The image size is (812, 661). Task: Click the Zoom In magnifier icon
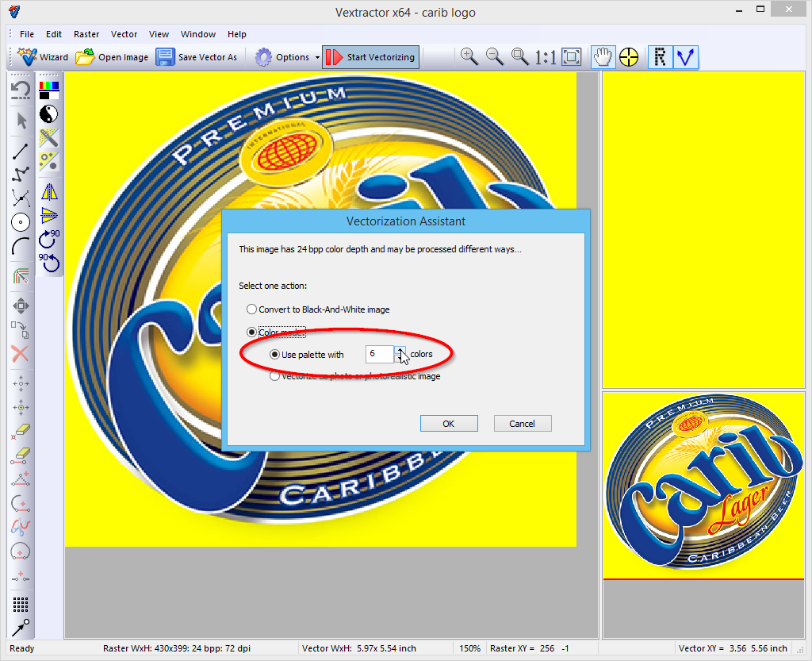(x=469, y=56)
